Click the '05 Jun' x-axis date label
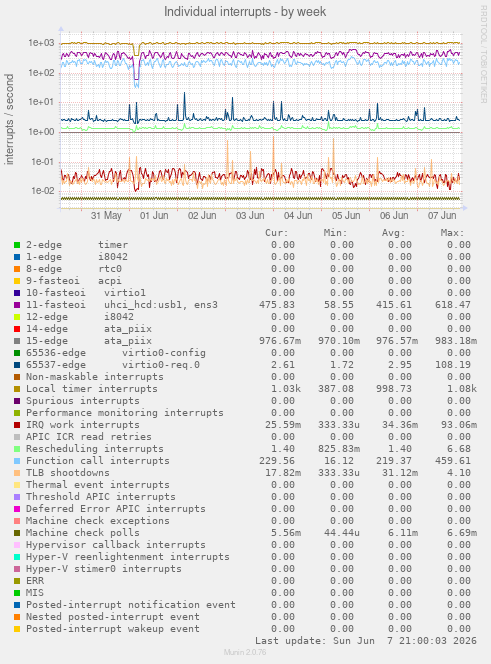 [x=346, y=216]
